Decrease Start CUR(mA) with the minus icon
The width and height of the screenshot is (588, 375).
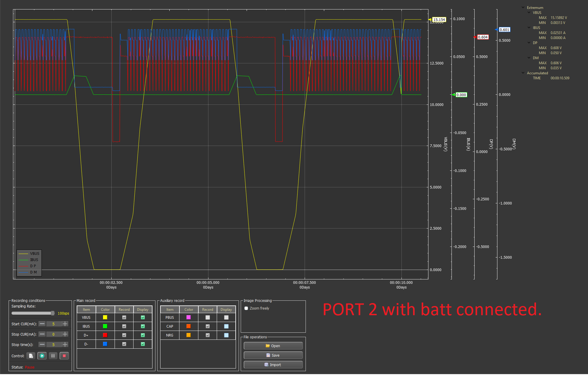pos(42,324)
